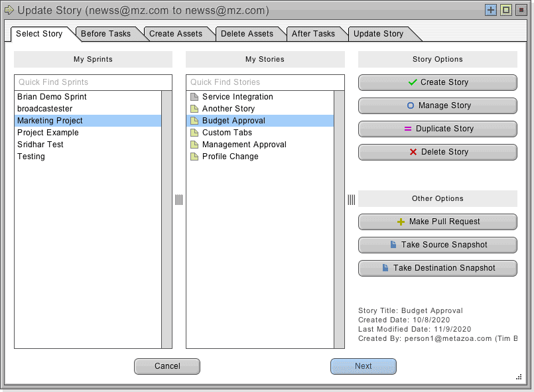Select the Service Integration story
This screenshot has width=534, height=392.
point(260,97)
